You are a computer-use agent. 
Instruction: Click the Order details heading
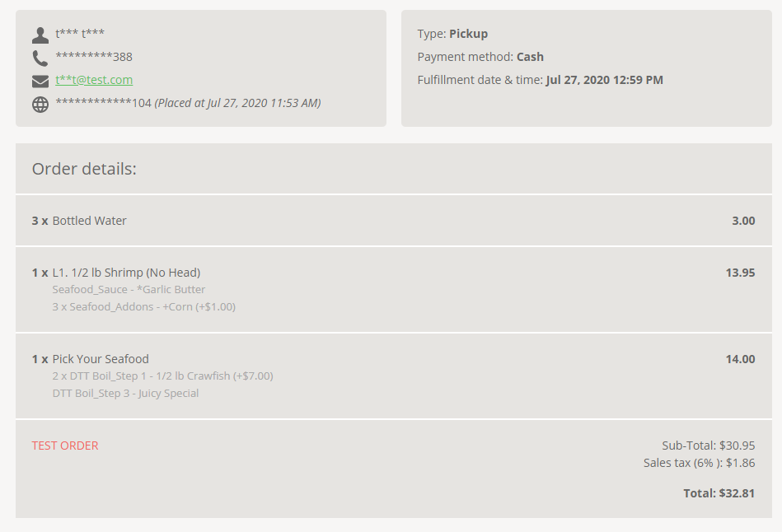84,169
